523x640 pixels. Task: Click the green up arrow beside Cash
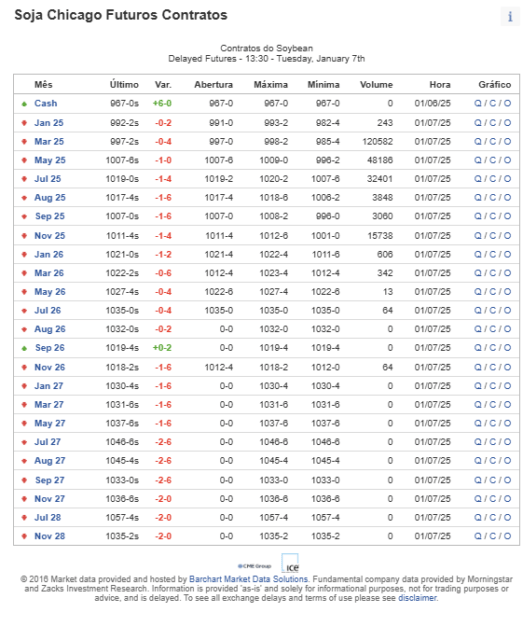pos(24,104)
